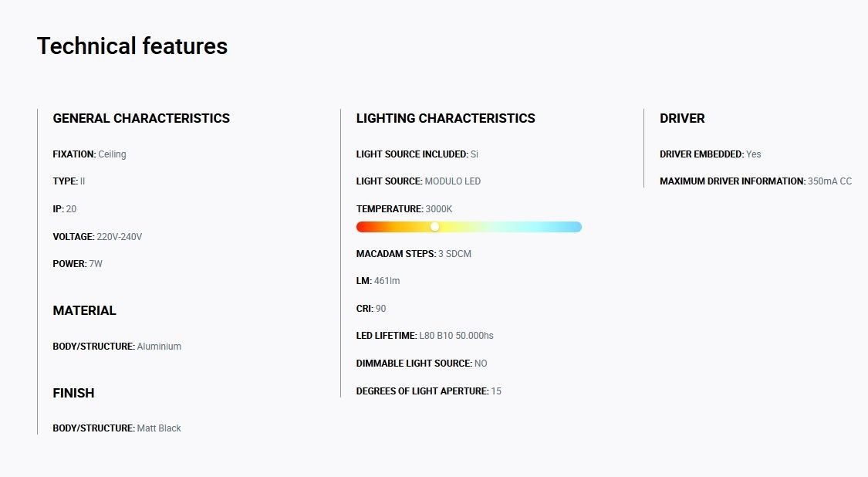
Task: Click the Finish section heading
Action: 73,393
